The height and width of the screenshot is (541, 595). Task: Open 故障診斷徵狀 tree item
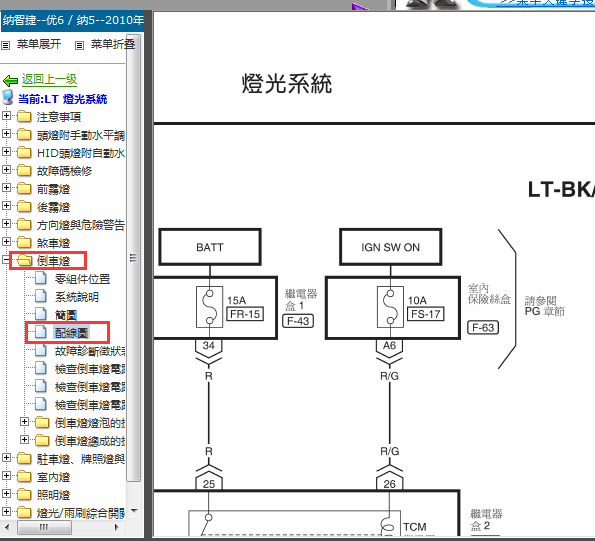90,351
